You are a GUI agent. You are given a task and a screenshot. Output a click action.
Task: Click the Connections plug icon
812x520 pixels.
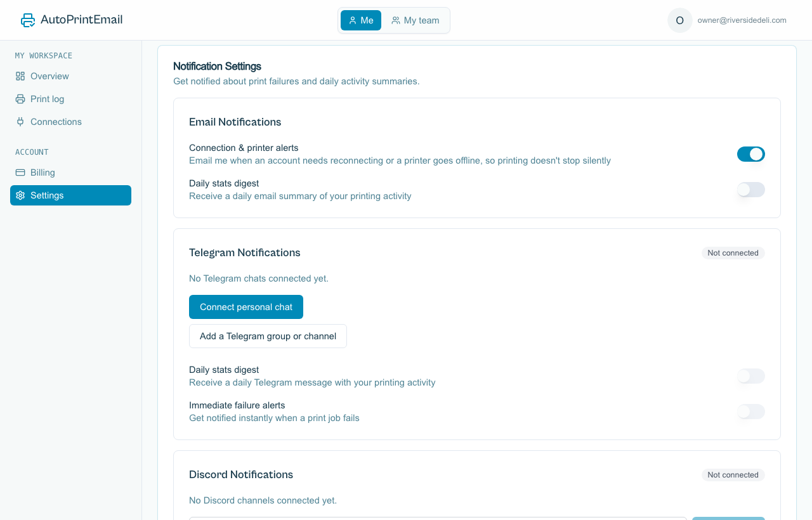[x=20, y=122]
